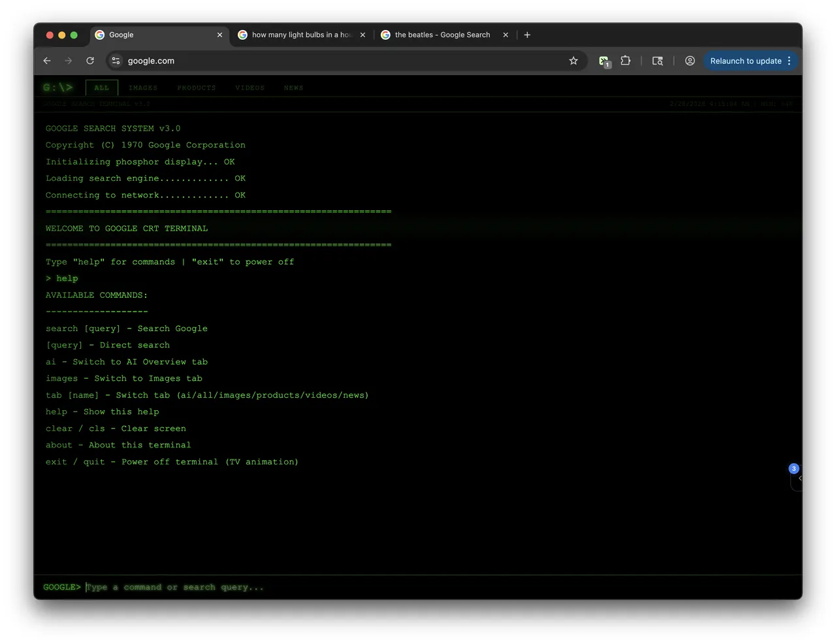Close 'the beatles - Google Search' tab
Screen dimensions: 836x644
click(x=506, y=35)
